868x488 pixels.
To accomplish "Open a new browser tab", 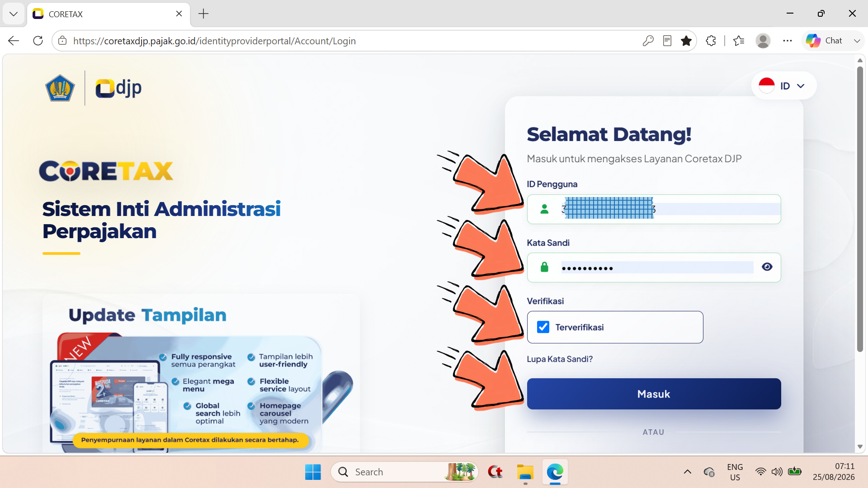I will [x=203, y=14].
